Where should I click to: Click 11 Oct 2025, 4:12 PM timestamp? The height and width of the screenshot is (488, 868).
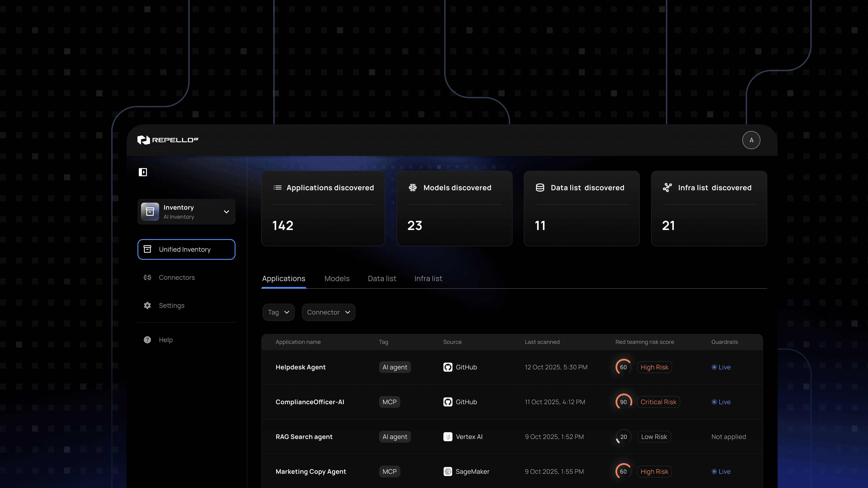tap(555, 402)
